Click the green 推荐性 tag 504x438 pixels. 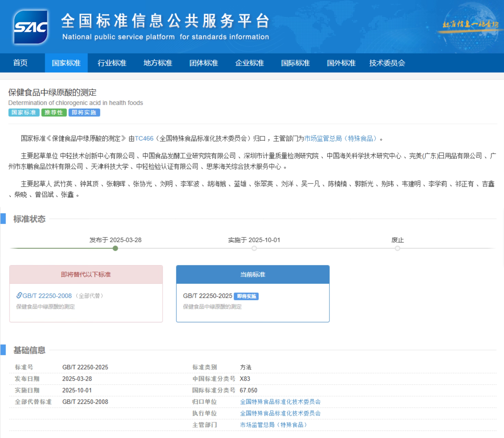(54, 112)
